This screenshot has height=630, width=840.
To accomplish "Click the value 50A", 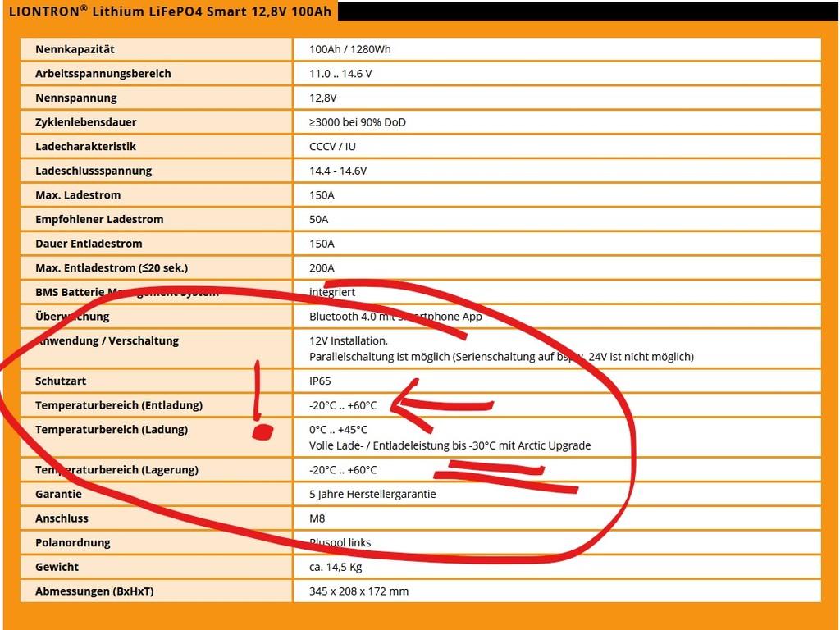I will 319,219.
